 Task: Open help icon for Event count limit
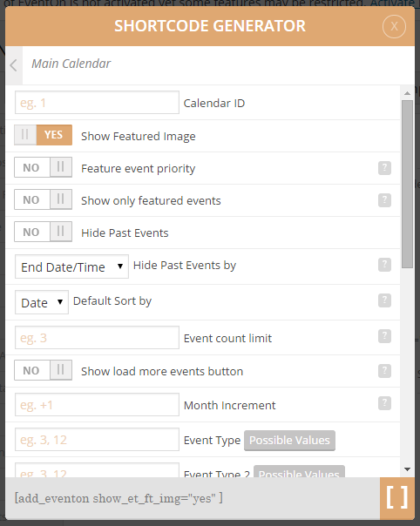point(384,336)
